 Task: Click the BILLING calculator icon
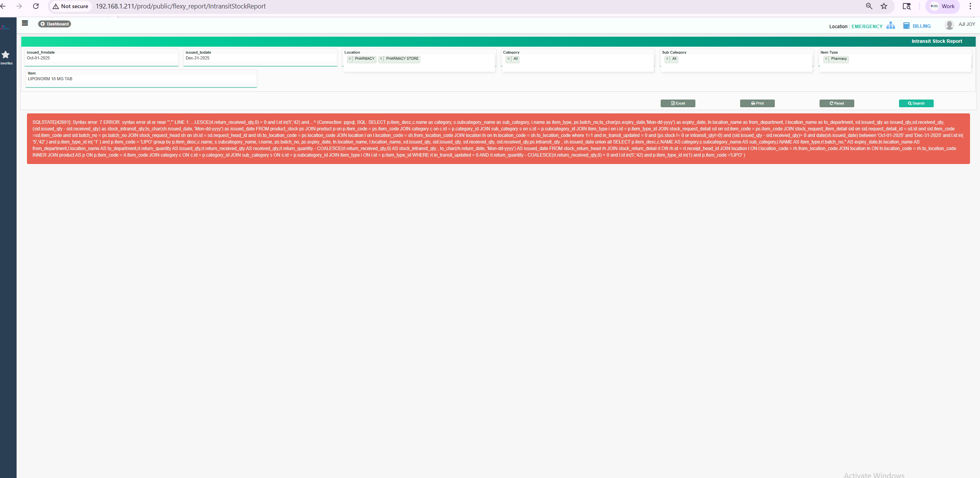[x=906, y=26]
